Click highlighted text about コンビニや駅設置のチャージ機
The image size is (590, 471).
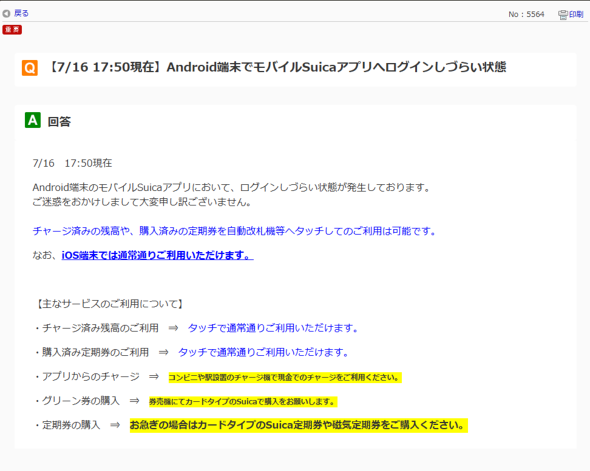pos(285,377)
